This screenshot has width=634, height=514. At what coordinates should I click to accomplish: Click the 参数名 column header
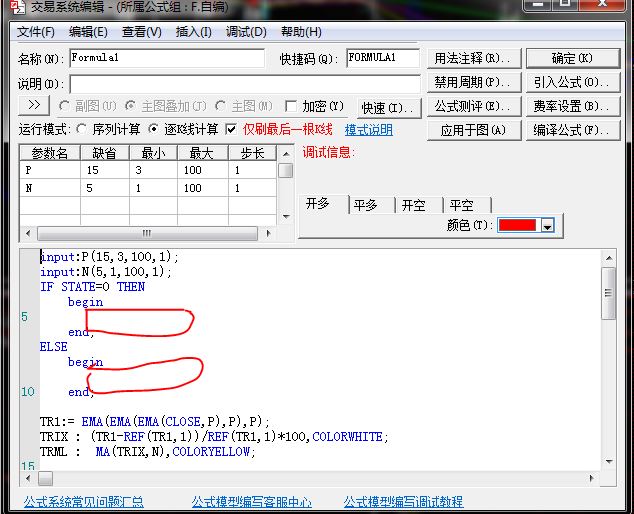click(50, 153)
